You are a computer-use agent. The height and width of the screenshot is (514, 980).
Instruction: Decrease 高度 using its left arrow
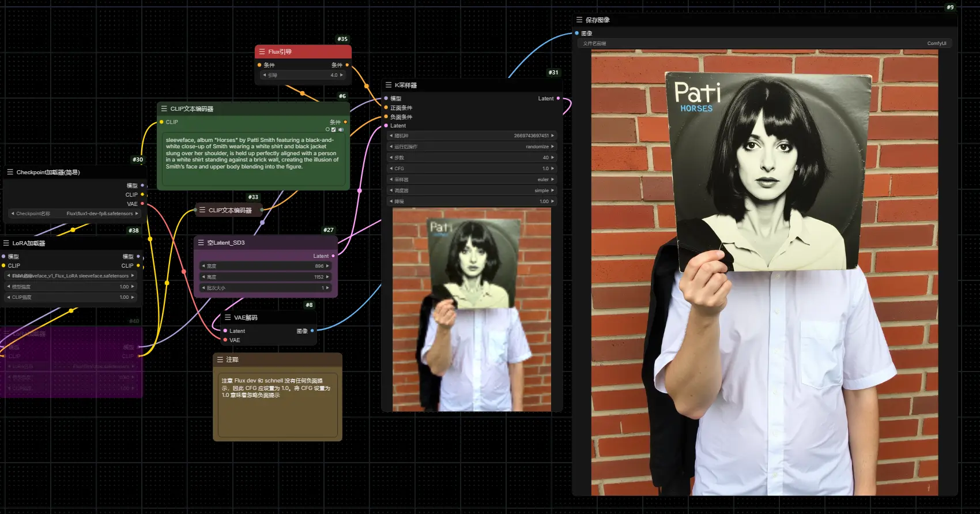point(203,277)
